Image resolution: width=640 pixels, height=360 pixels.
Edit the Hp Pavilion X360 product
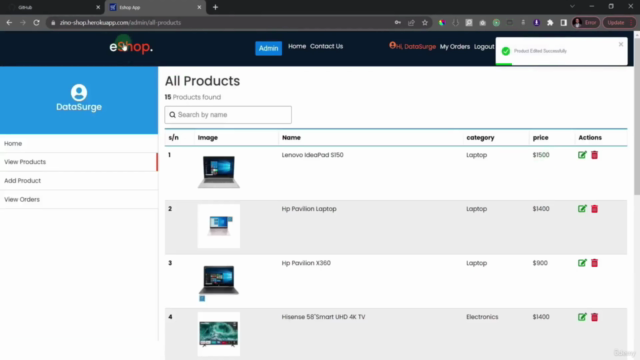pos(582,263)
